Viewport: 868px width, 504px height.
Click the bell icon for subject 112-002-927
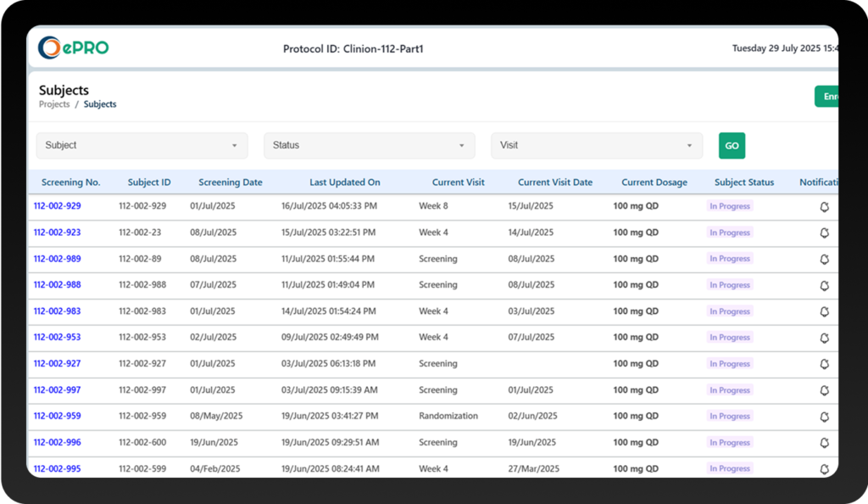pyautogui.click(x=825, y=364)
